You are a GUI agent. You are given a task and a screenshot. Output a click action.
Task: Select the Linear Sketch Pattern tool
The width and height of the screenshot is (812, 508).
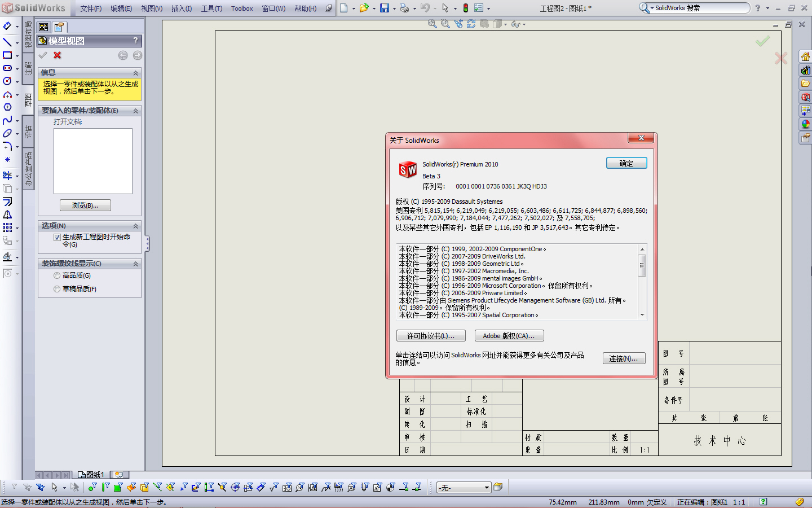7,227
